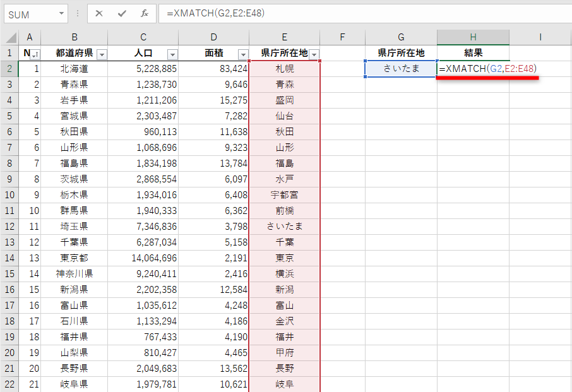Click the cell 仙台
The width and height of the screenshot is (572, 392).
[x=285, y=116]
